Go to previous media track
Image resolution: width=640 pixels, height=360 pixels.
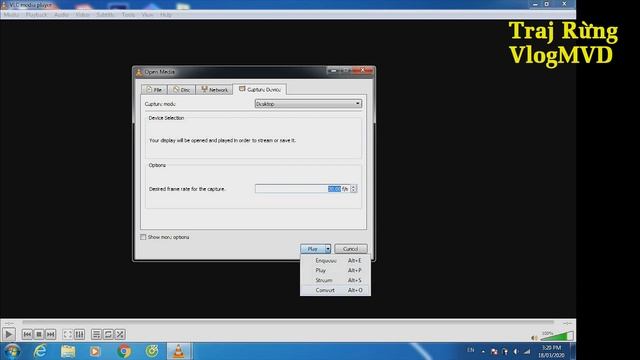27,334
